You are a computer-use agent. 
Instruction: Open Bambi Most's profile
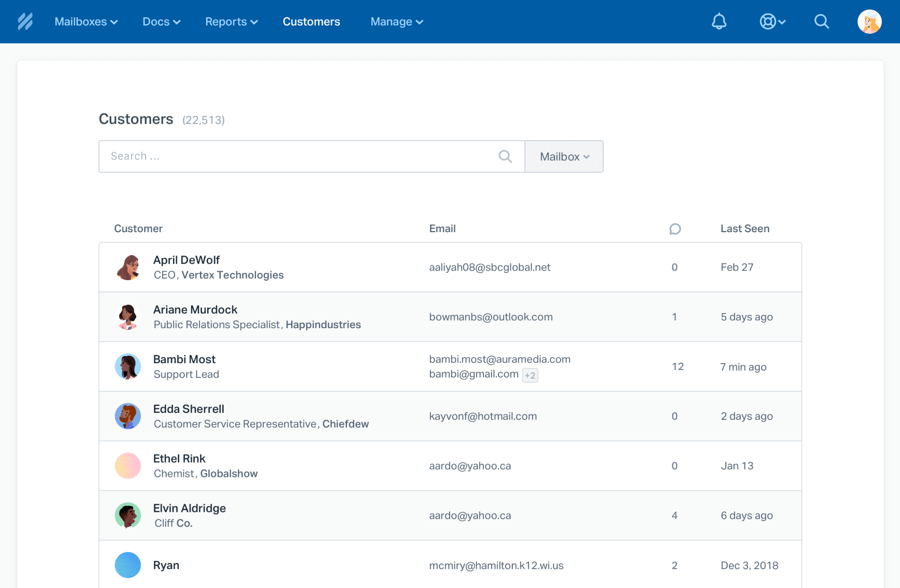[184, 359]
